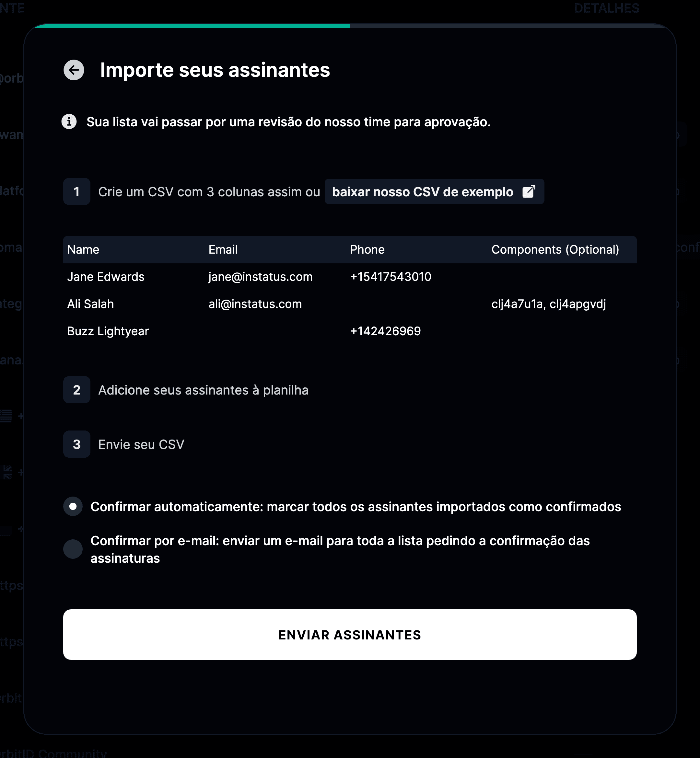The height and width of the screenshot is (758, 700).
Task: Click the Buzz Lightyear name cell
Action: (x=108, y=331)
